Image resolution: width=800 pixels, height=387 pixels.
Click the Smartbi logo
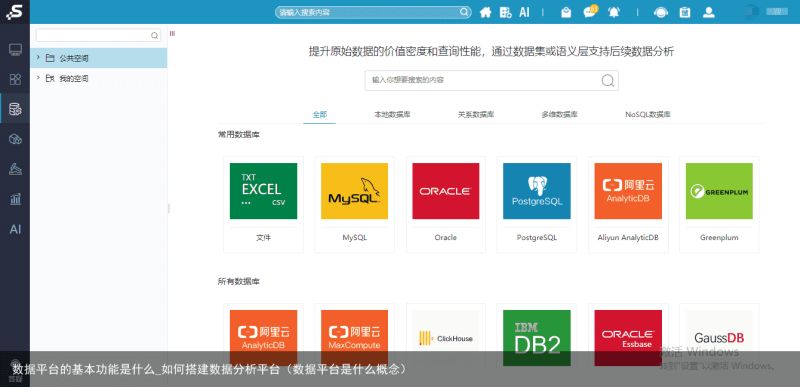point(14,12)
